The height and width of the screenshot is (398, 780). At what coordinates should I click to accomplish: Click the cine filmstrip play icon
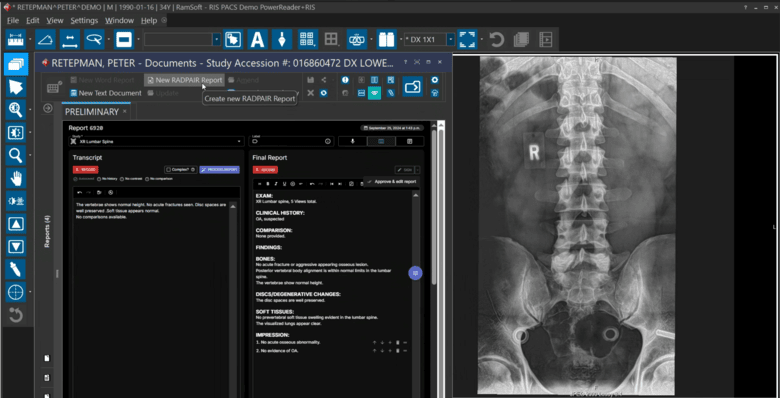(x=546, y=39)
